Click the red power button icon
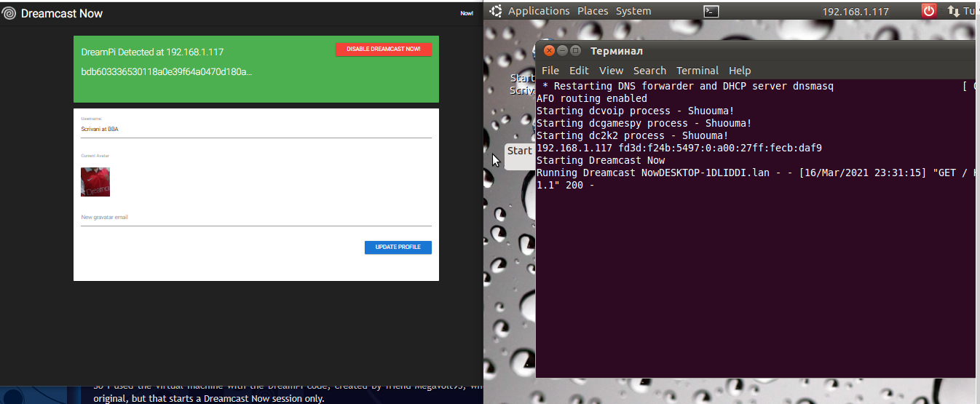This screenshot has height=404, width=980. coord(929,11)
